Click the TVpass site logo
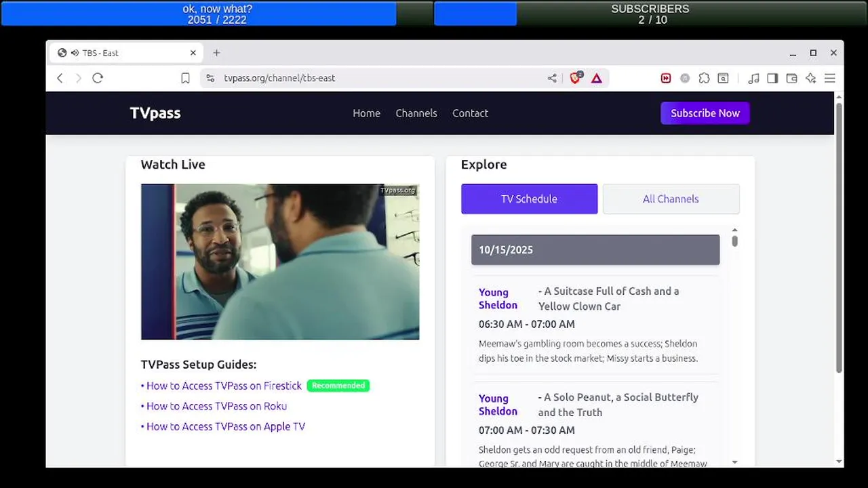The image size is (868, 488). point(155,113)
